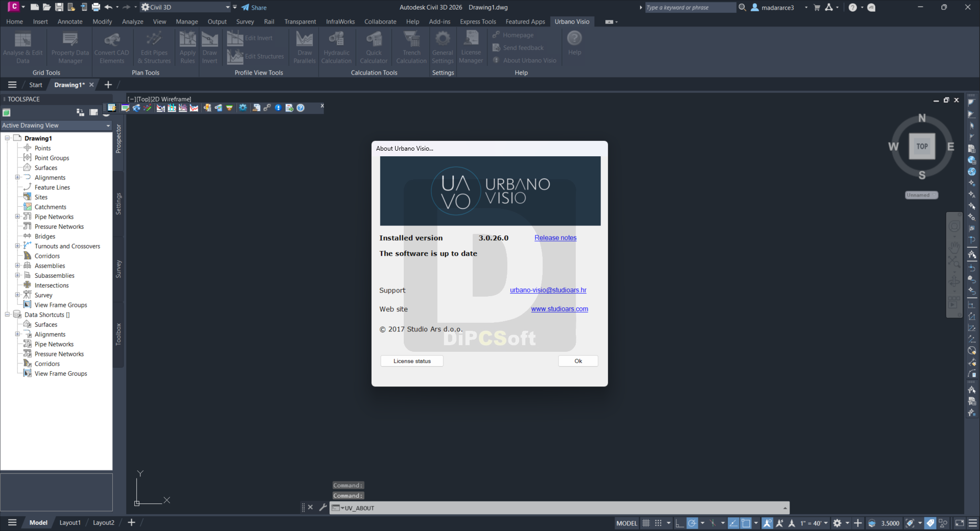Select Surfaces under Drawing1

click(x=46, y=168)
